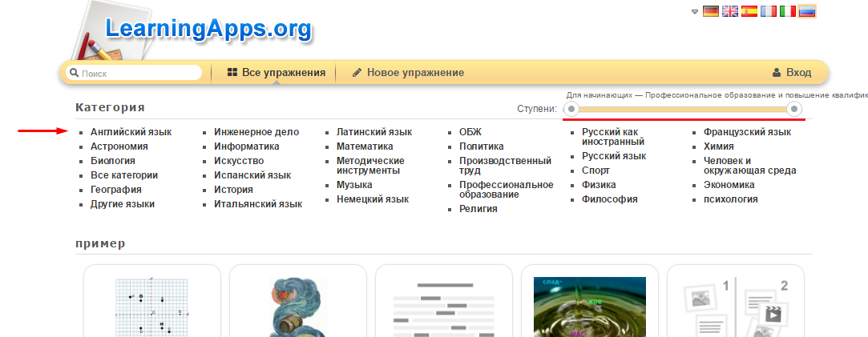The width and height of the screenshot is (868, 337).
Task: Select Все категории link
Action: 124,175
